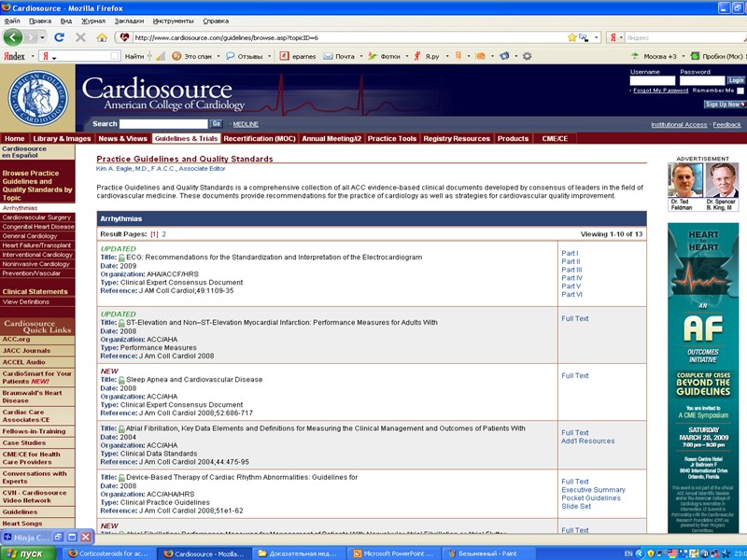Select 'Heart Failure/Transplant' topic in sidebar
This screenshot has width=747, height=560.
tap(37, 245)
